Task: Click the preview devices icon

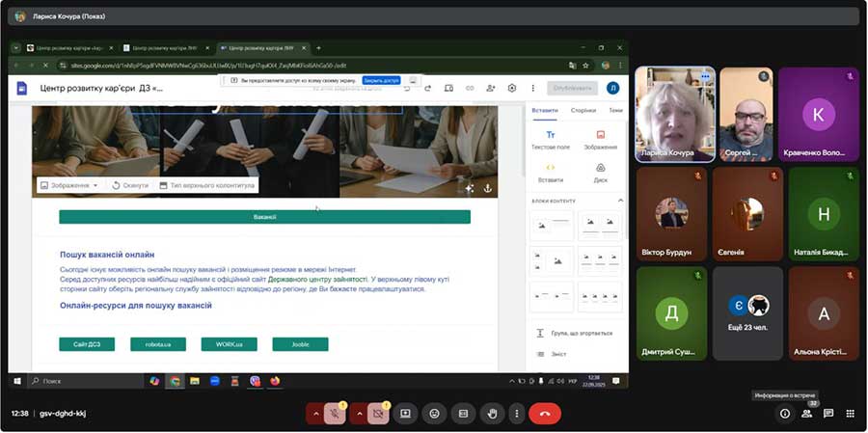Action: click(x=448, y=88)
